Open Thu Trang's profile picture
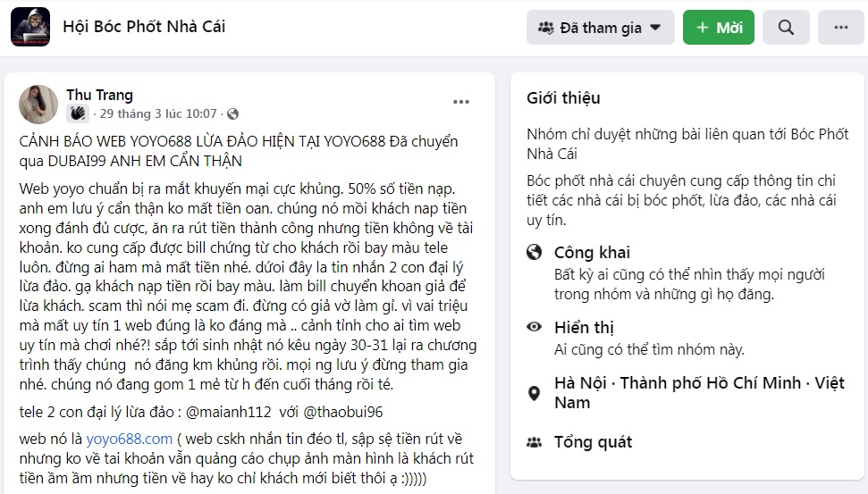The width and height of the screenshot is (868, 494). [39, 105]
